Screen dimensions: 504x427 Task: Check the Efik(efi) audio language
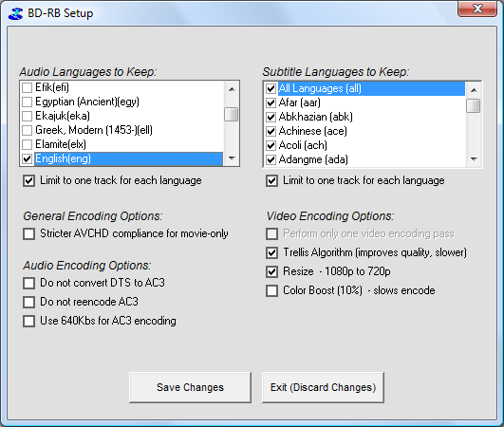coord(27,87)
